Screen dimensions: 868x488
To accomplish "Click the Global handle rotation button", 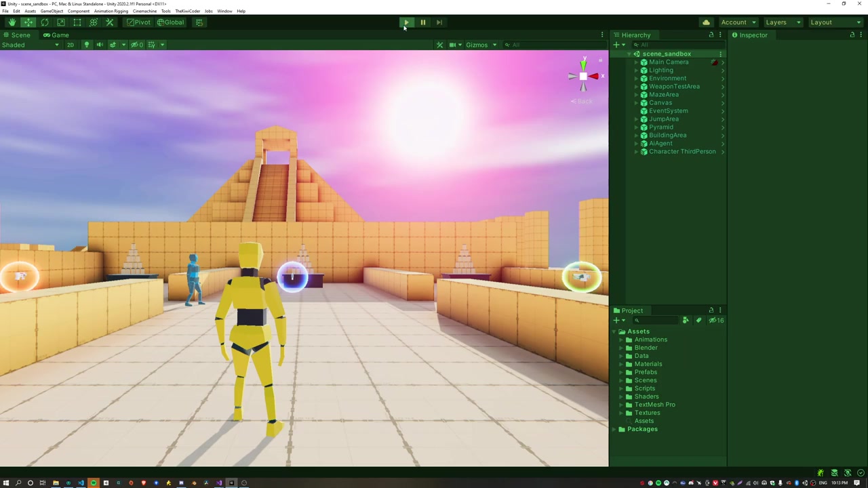I will tap(171, 22).
